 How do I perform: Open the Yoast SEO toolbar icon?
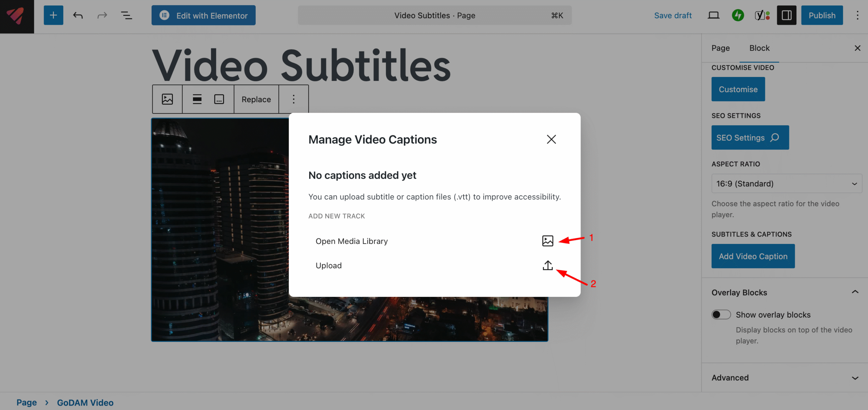pos(762,15)
